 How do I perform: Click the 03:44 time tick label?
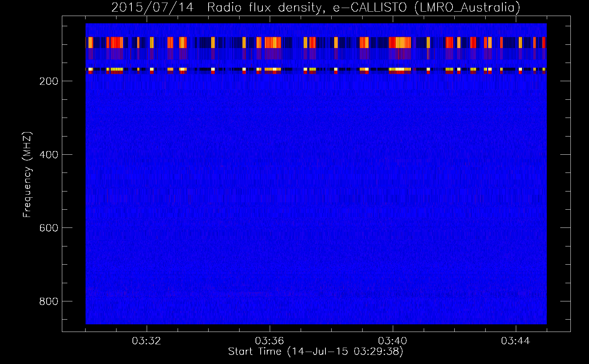(516, 341)
